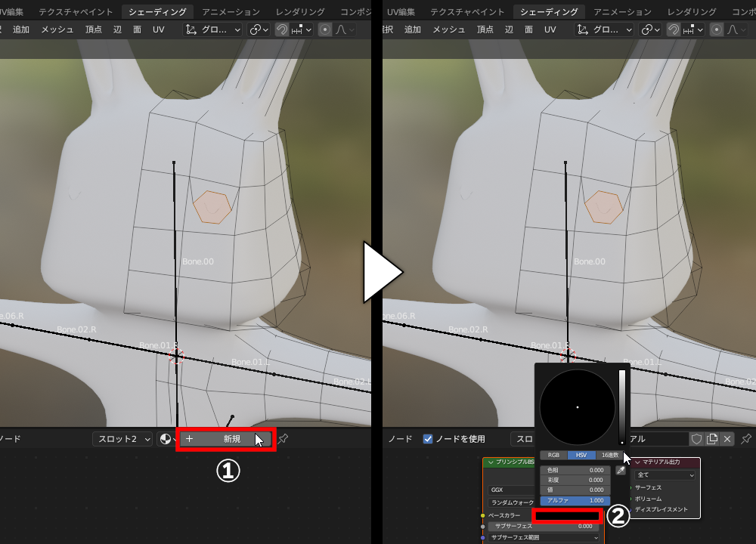Switch to レンダリング tab in right screenshot
756x544 pixels.
pyautogui.click(x=692, y=11)
